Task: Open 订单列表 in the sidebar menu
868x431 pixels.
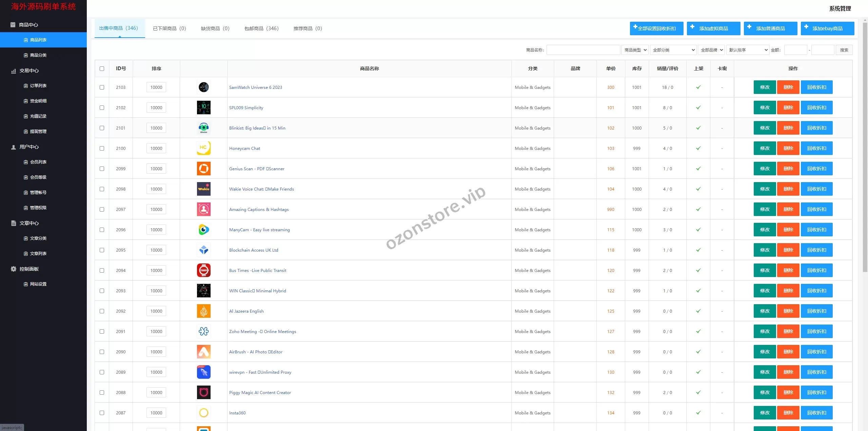Action: [x=38, y=86]
